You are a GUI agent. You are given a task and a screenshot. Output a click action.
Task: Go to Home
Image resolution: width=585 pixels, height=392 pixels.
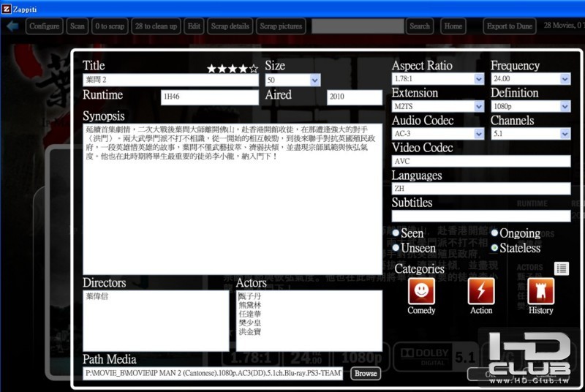[453, 26]
